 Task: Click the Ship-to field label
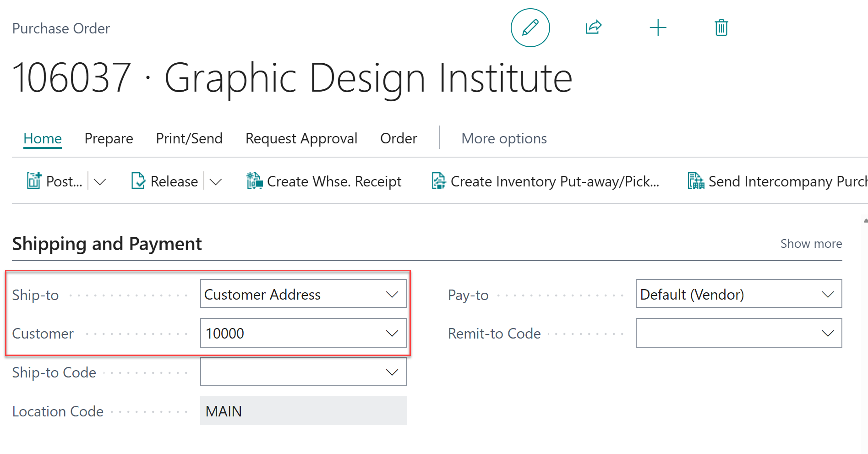tap(36, 295)
